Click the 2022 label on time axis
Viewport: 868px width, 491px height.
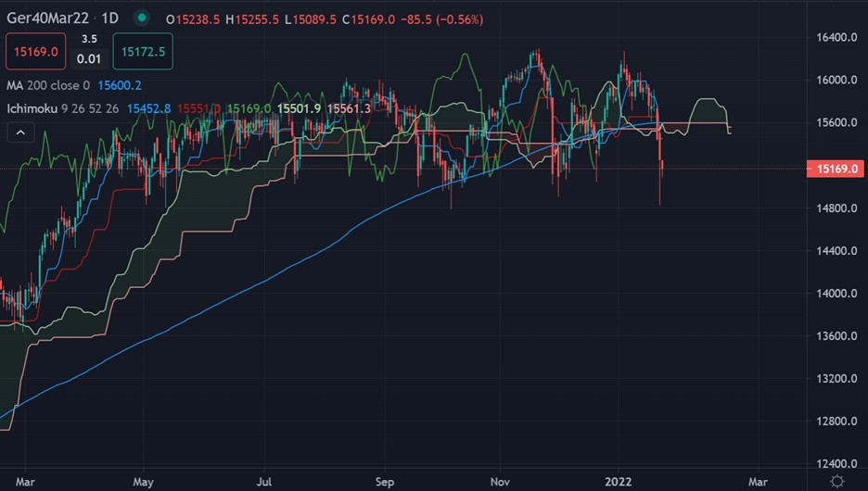click(619, 482)
